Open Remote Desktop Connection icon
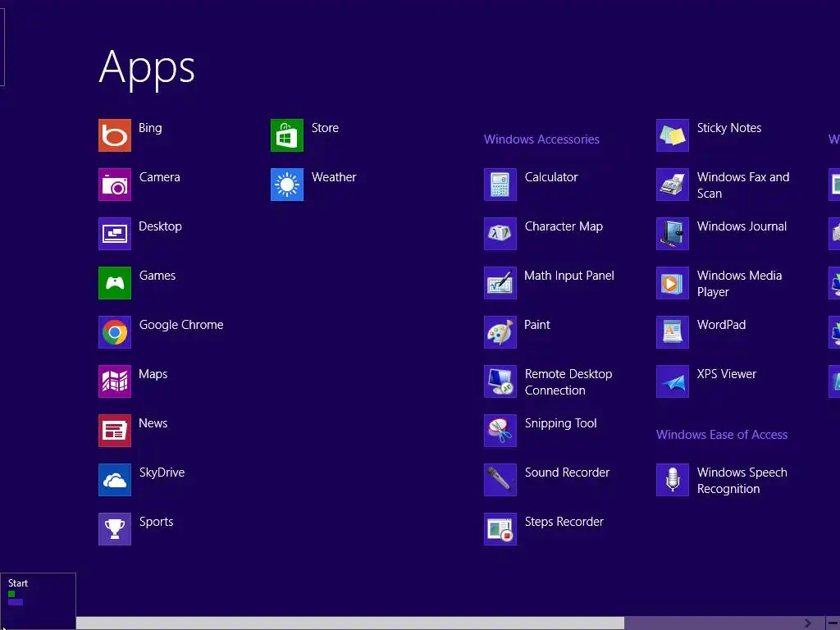 point(500,381)
